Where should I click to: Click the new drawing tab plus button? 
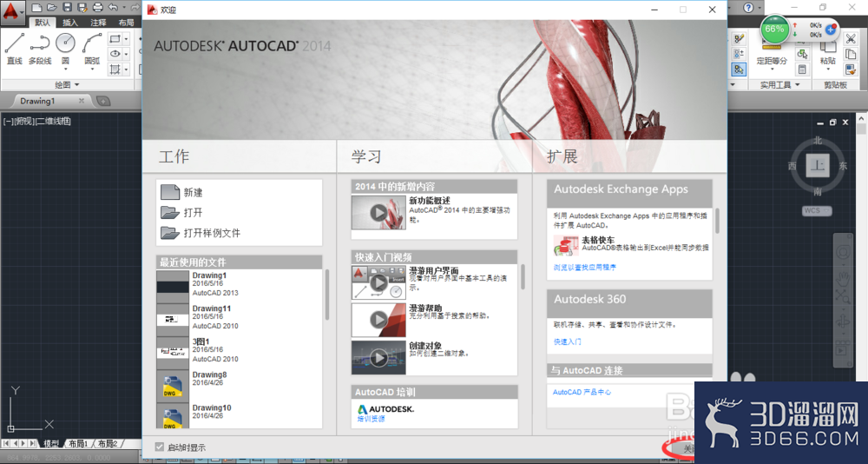tap(103, 101)
